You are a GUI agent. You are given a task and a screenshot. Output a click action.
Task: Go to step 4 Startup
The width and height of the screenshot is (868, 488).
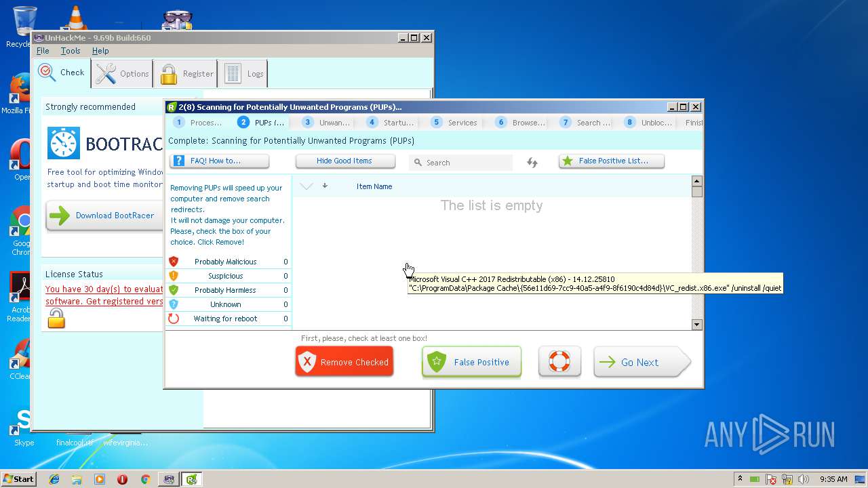click(x=391, y=123)
